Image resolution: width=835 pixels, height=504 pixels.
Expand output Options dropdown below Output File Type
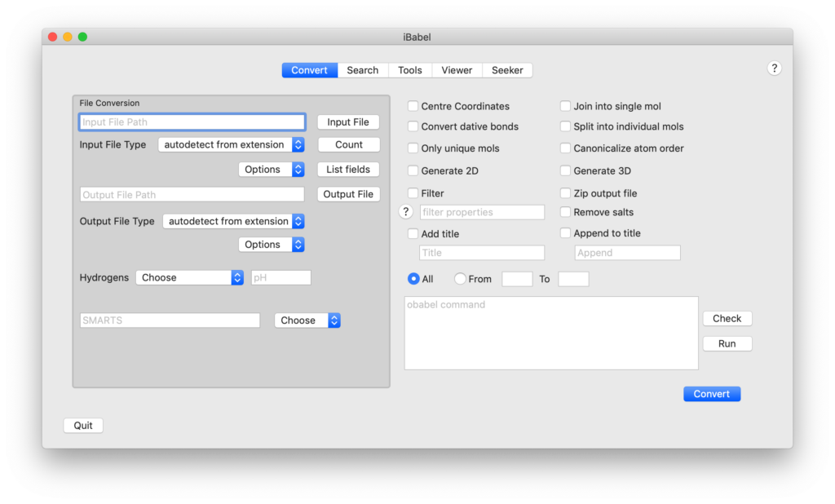(x=272, y=245)
